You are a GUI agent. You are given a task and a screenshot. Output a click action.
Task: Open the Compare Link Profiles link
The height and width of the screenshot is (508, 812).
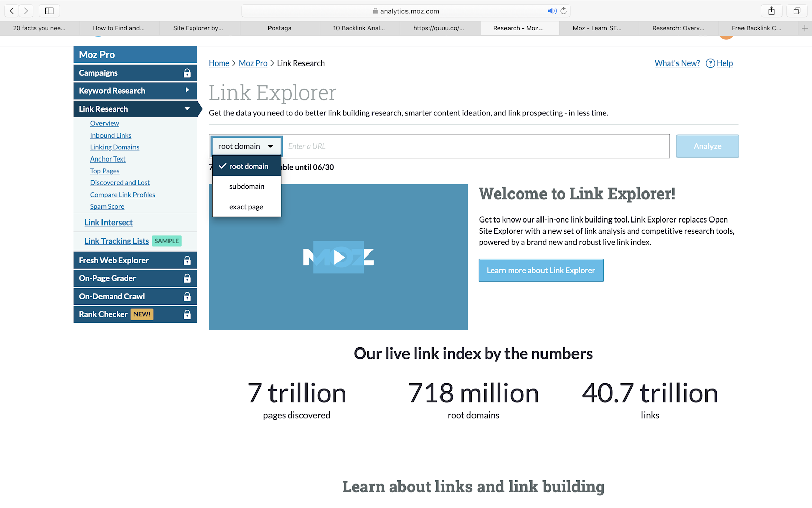(123, 195)
